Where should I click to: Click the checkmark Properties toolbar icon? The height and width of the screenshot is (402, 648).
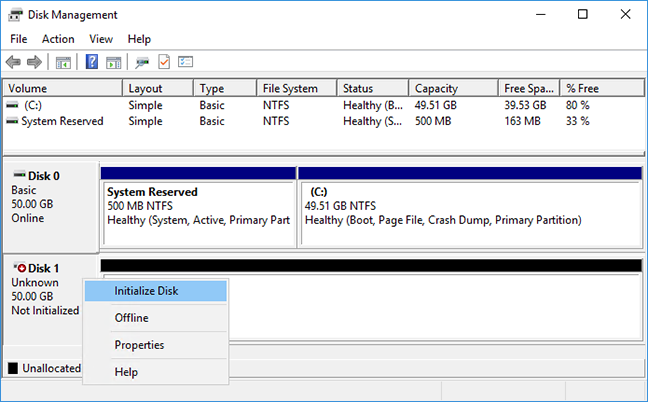[x=164, y=62]
